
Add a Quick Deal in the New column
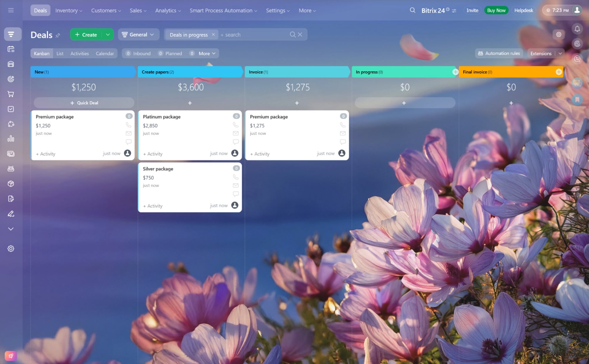point(84,103)
